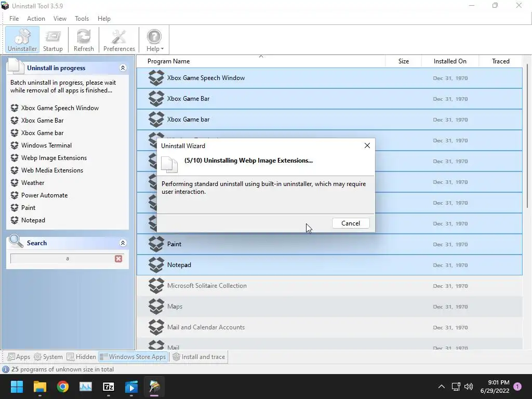Click Paint in sidebar queue
This screenshot has width=532, height=399.
click(x=28, y=208)
